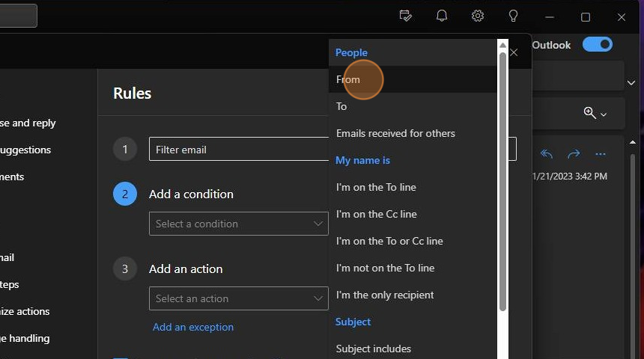Click the Forward arrow icon

574,154
